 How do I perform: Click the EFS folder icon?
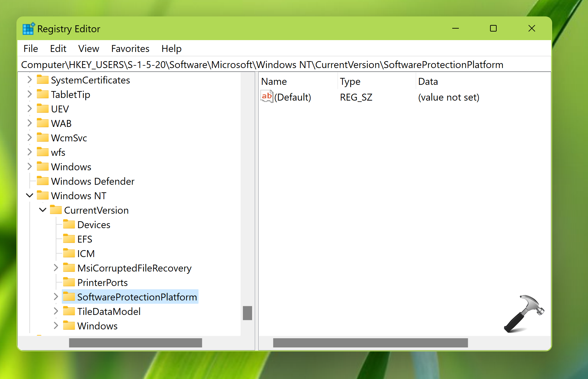(x=69, y=239)
